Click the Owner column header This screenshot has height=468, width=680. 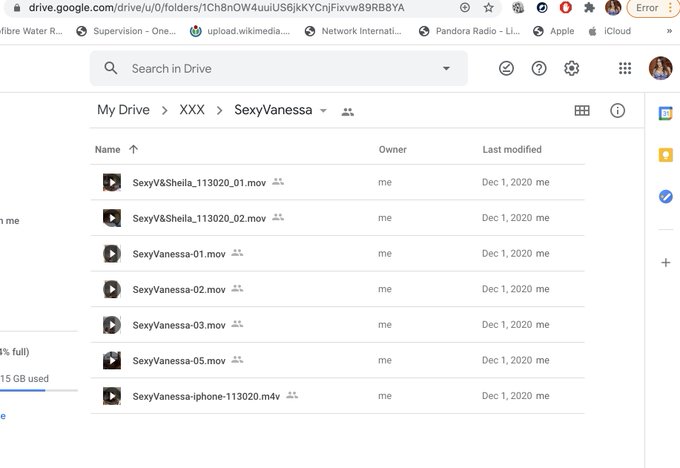pos(392,150)
